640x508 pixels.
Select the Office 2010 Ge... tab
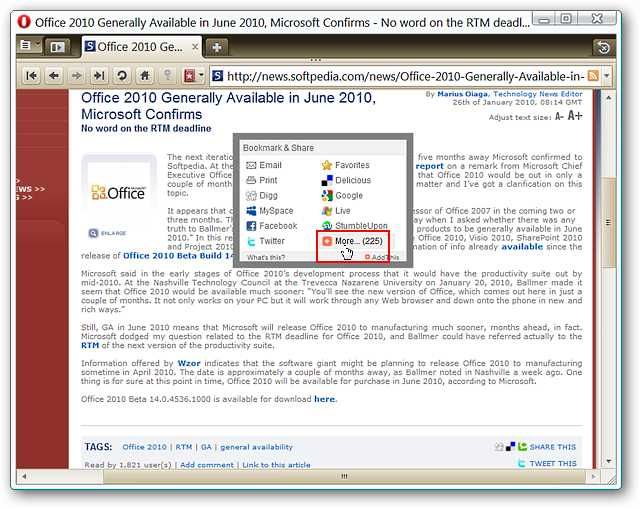click(x=141, y=47)
